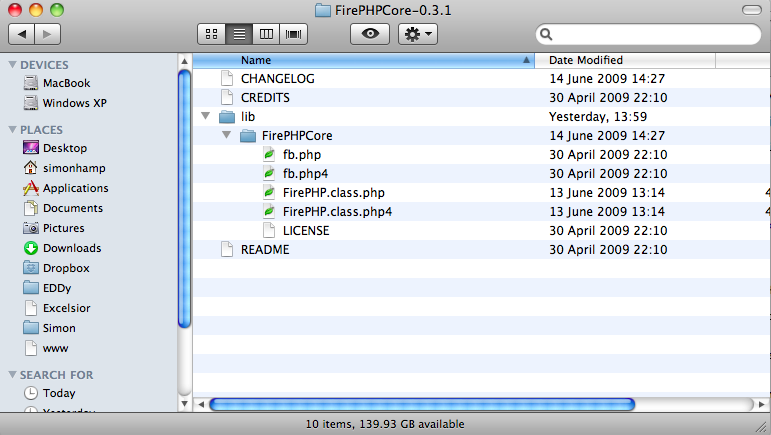Image resolution: width=771 pixels, height=435 pixels.
Task: Sort by the Date Modified column header
Action: click(624, 60)
